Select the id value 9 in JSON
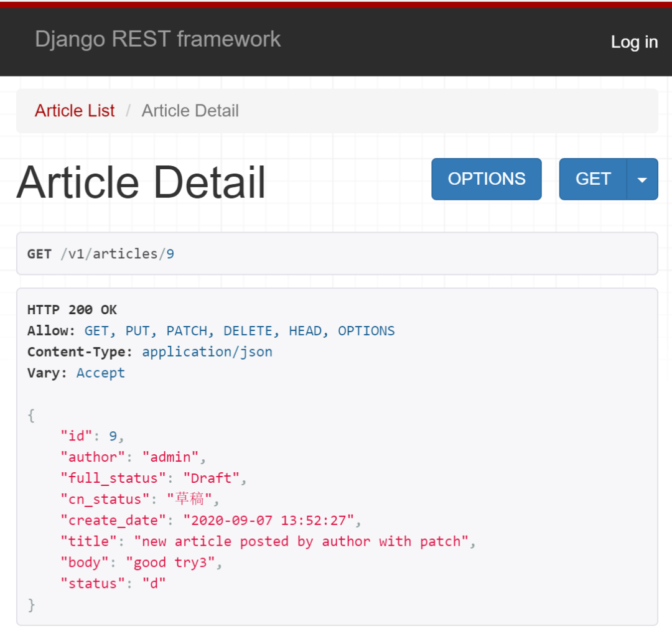Viewport: 672px width, 639px height. 114,436
